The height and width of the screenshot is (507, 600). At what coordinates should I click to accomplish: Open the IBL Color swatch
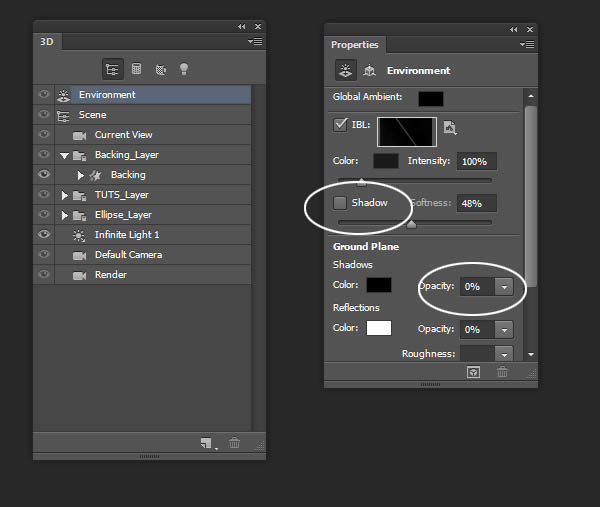(386, 161)
